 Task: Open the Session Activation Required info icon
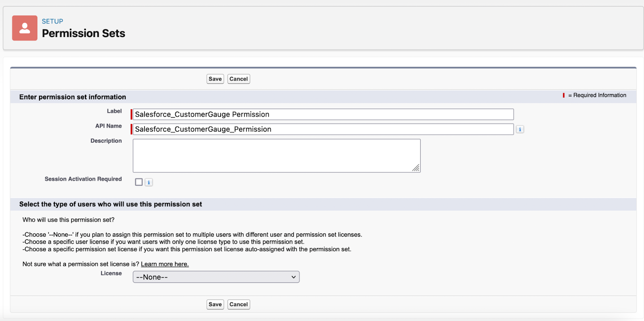[x=149, y=182]
